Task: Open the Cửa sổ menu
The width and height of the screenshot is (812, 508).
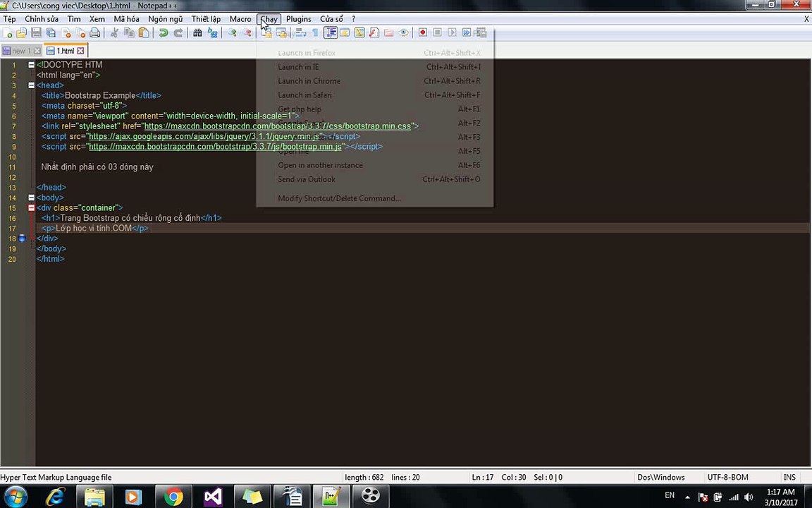Action: [331, 19]
